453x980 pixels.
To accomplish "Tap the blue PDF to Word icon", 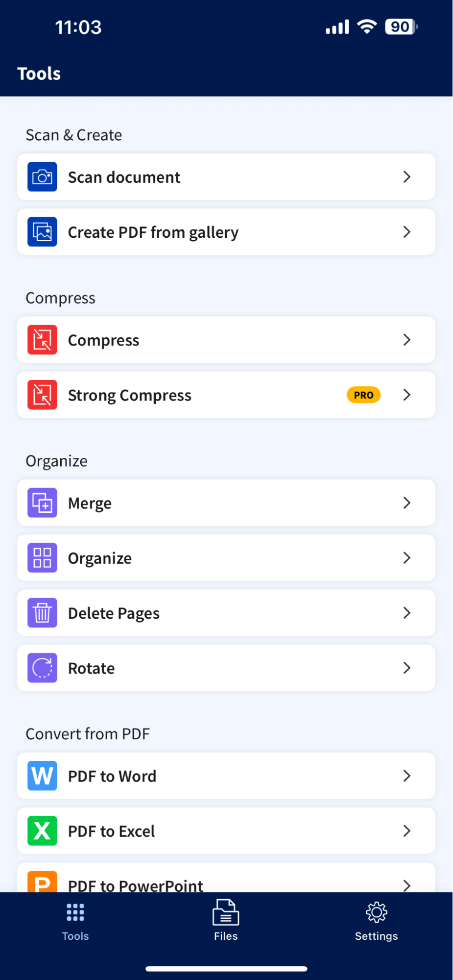I will point(42,776).
